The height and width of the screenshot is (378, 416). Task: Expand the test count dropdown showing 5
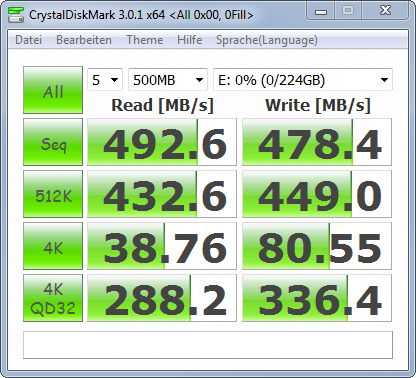click(x=105, y=80)
